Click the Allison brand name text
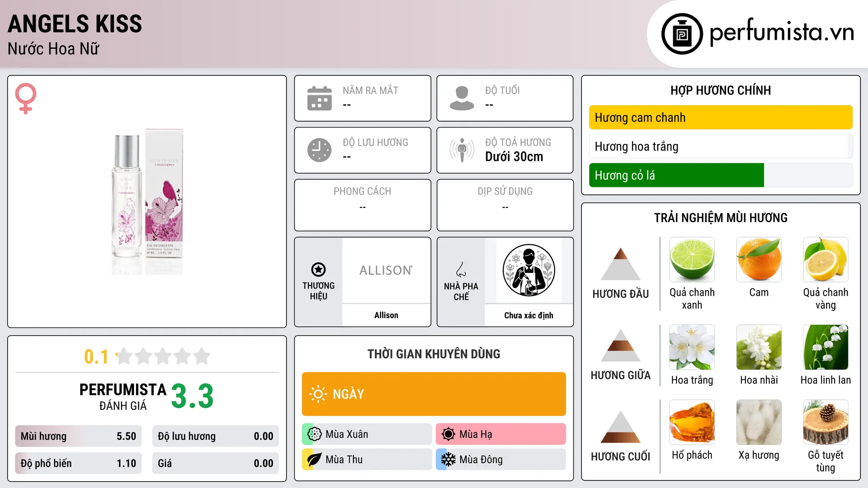This screenshot has height=488, width=868. coord(386,315)
